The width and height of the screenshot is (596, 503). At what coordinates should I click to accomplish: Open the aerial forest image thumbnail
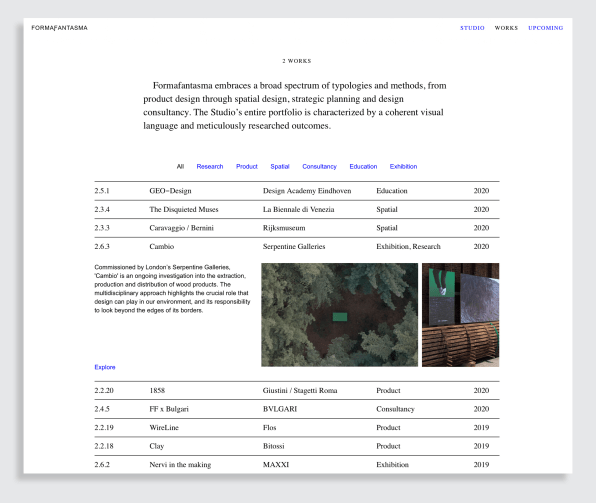pos(339,315)
